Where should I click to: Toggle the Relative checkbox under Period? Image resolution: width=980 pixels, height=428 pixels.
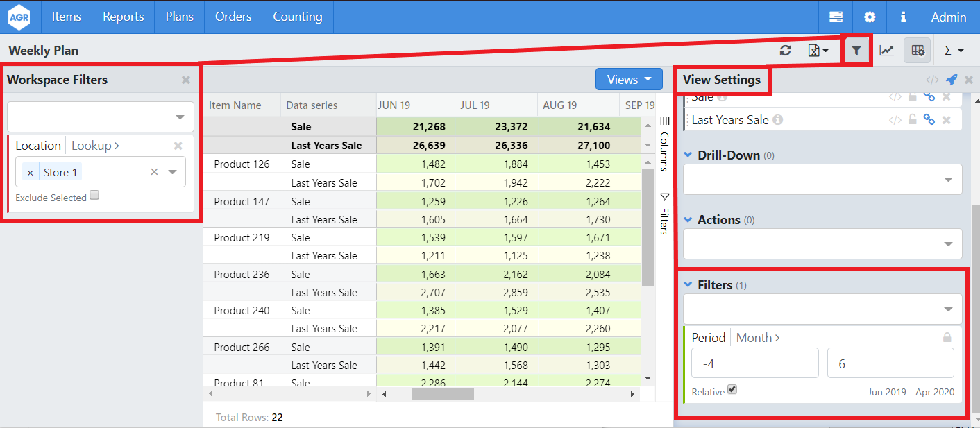coord(732,390)
